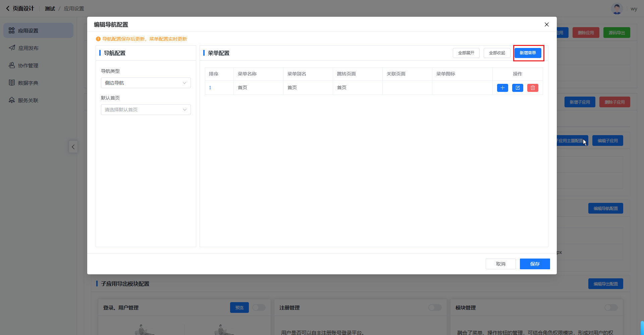Save the navigation configuration with 保存
This screenshot has width=644, height=335.
point(535,264)
